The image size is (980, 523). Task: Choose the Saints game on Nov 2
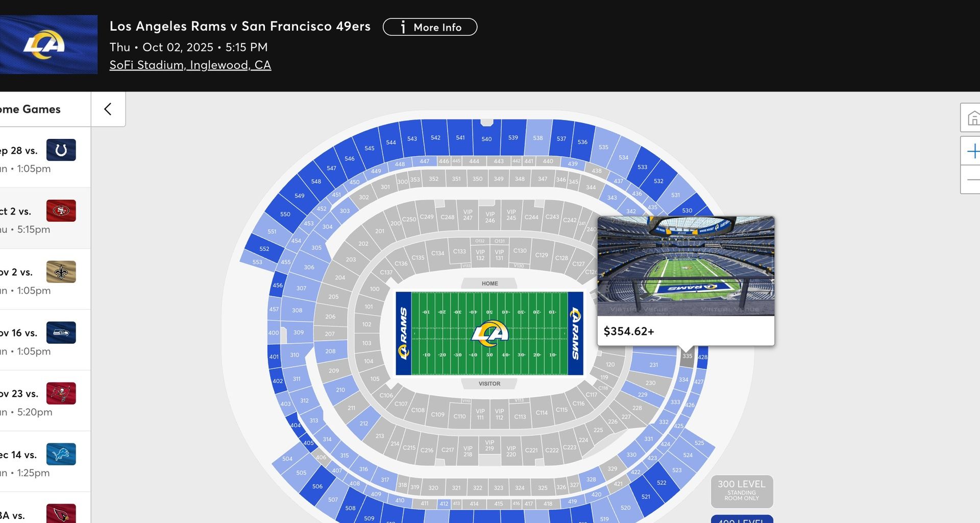(x=45, y=279)
